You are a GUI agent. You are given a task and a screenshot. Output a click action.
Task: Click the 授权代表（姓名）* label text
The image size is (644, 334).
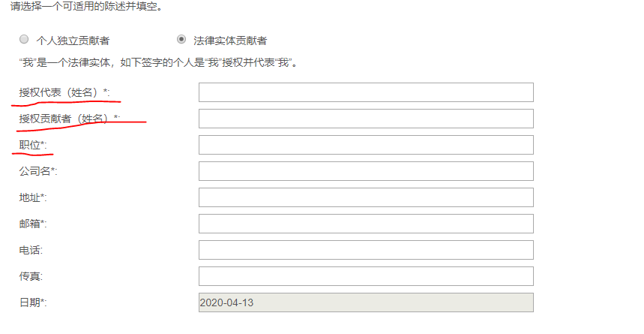click(64, 92)
